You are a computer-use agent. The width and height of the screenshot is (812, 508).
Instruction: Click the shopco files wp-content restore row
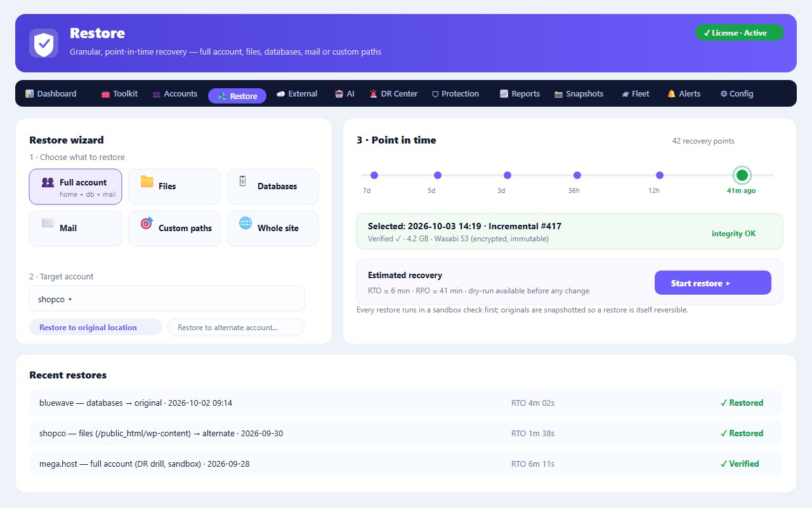pos(406,433)
